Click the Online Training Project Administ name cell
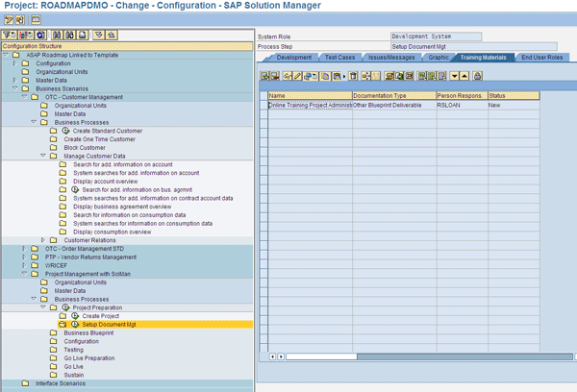The image size is (577, 392). pos(311,105)
